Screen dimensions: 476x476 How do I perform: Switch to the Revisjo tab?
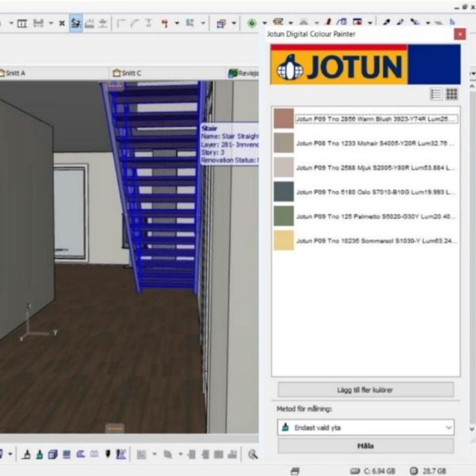244,73
